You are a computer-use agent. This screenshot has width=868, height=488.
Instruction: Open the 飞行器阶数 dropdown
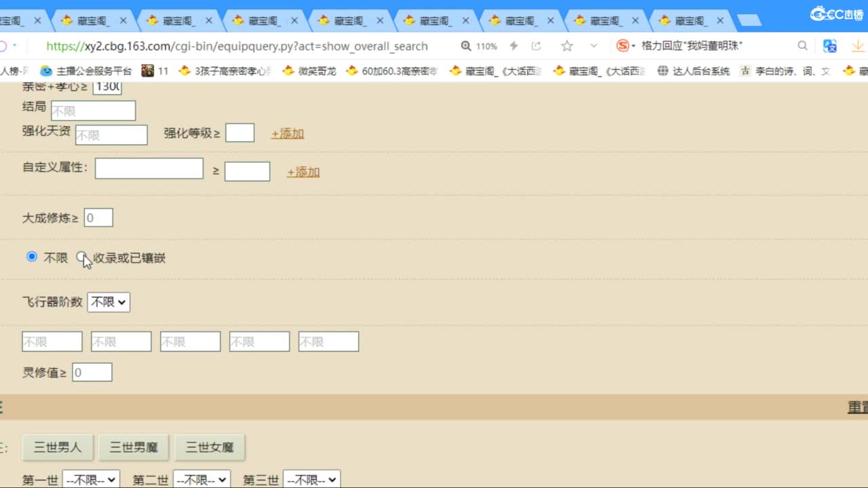(x=108, y=302)
